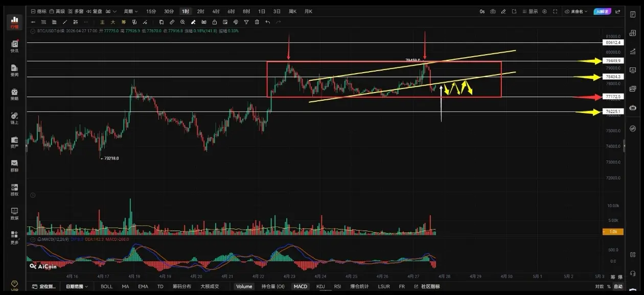Click the 复盘 replay button
This screenshot has width=644, height=295.
point(95,11)
